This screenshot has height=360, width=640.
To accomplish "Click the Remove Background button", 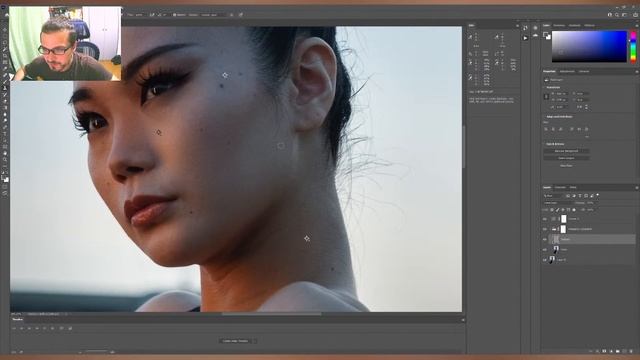I will click(x=566, y=151).
